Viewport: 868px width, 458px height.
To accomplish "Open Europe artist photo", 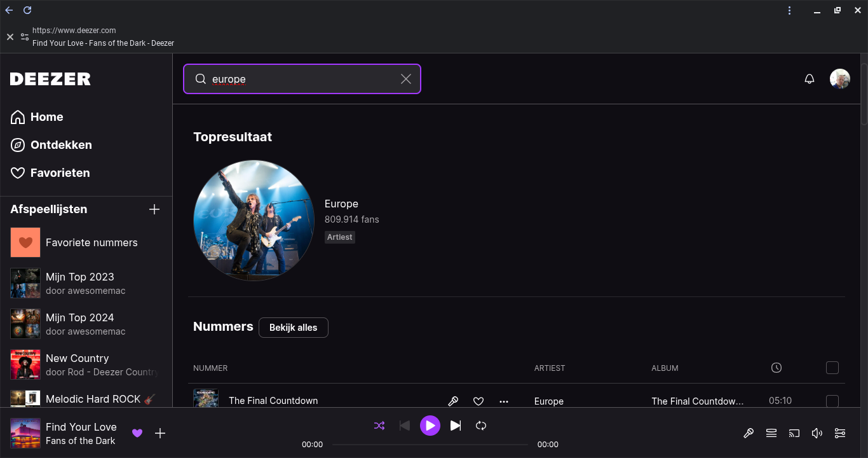I will (254, 220).
